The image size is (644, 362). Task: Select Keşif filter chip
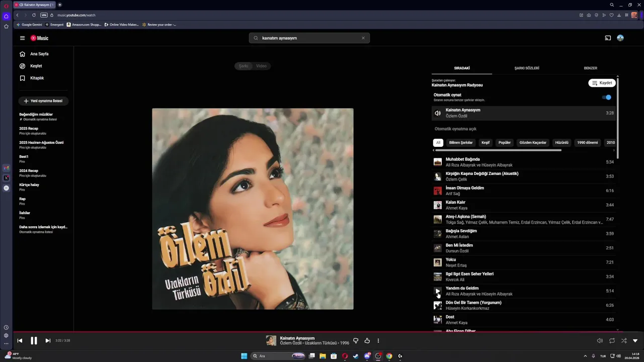(486, 142)
